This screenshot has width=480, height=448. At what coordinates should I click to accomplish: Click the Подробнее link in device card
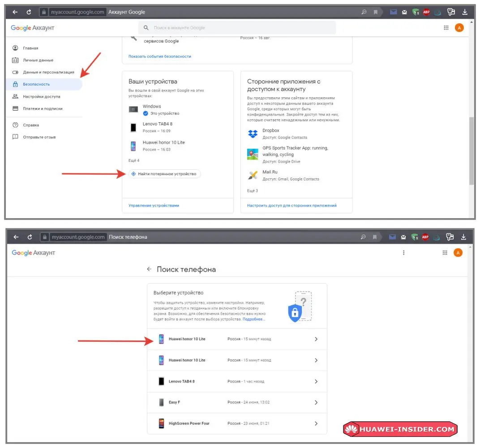pyautogui.click(x=254, y=319)
